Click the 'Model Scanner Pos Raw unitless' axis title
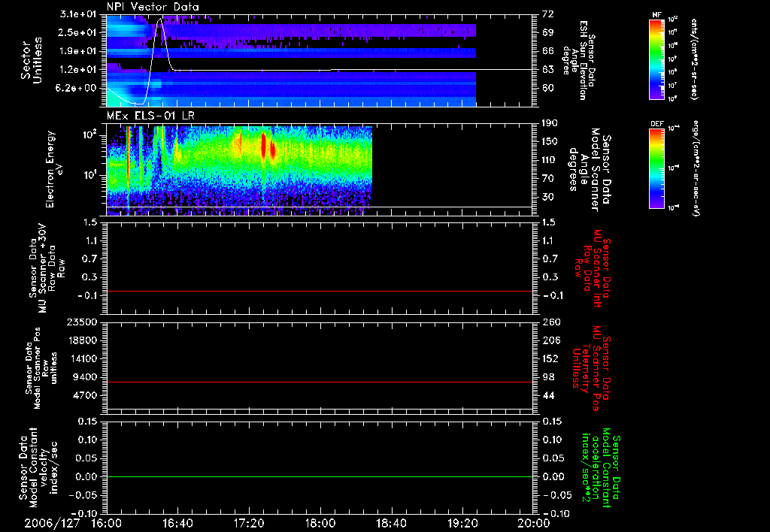Screen dimensions: 770x532 42,368
